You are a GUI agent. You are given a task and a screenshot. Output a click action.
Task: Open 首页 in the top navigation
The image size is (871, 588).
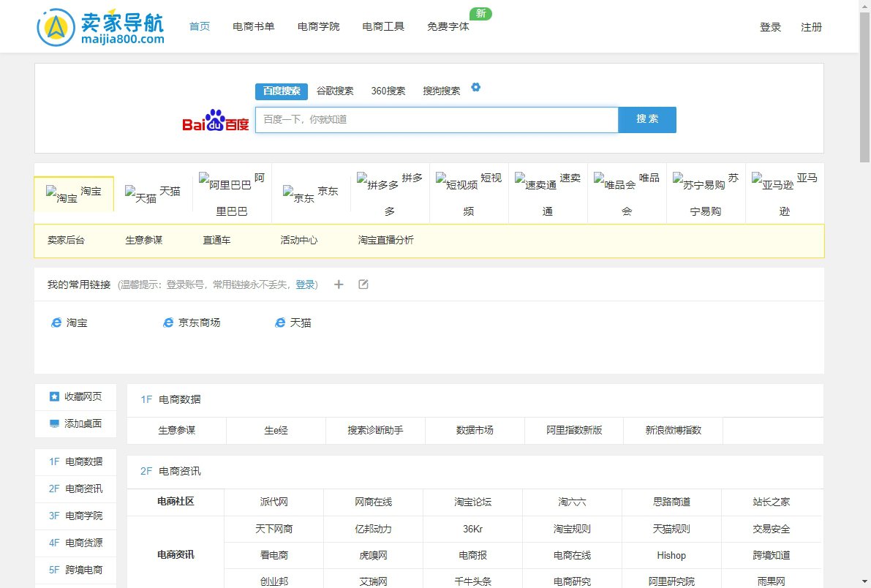[200, 26]
